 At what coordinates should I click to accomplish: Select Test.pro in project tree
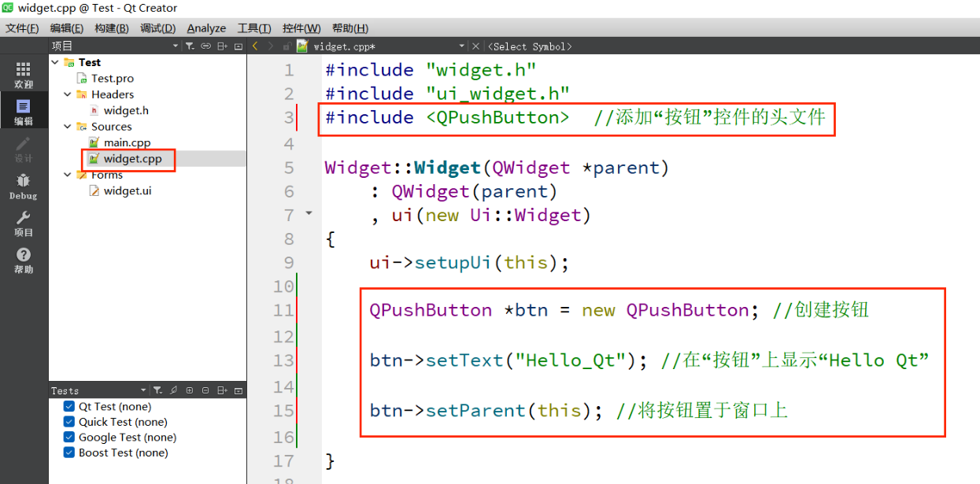click(x=113, y=79)
